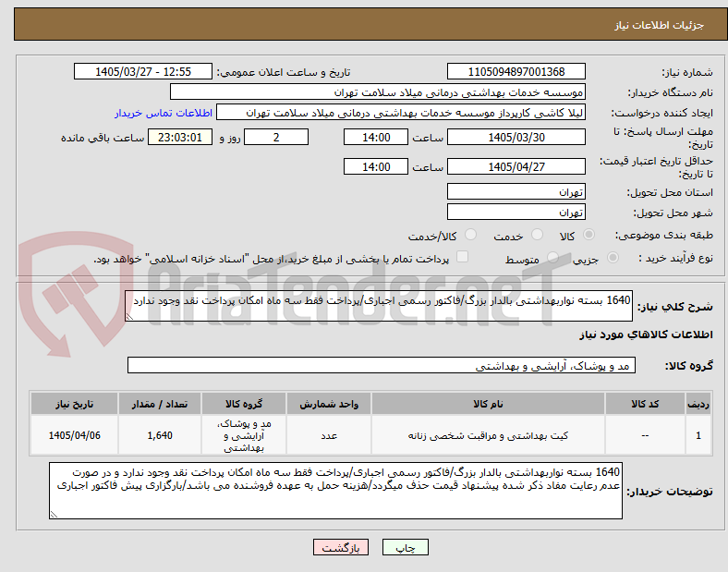
Task: Toggle the اسناد خزانه اسلامی payment checkbox
Action: click(462, 257)
